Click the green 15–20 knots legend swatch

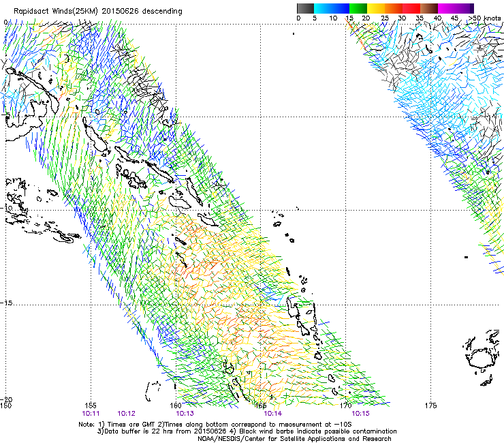coord(358,8)
